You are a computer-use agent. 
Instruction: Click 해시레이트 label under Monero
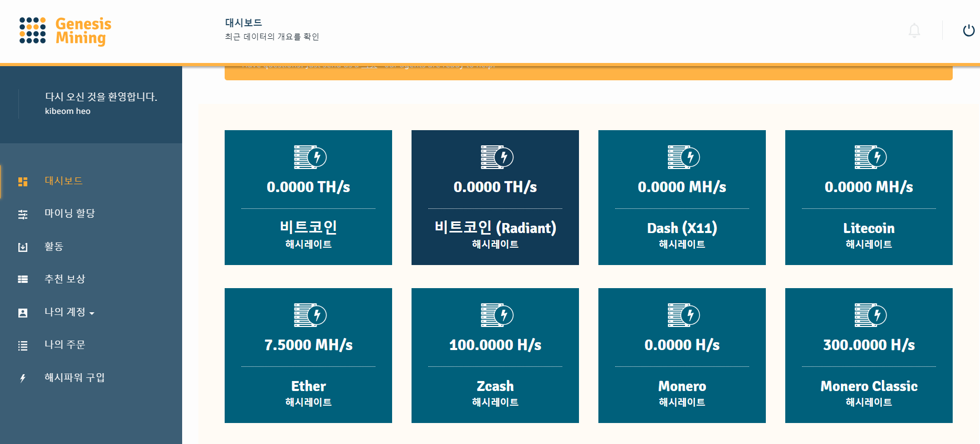(x=682, y=402)
